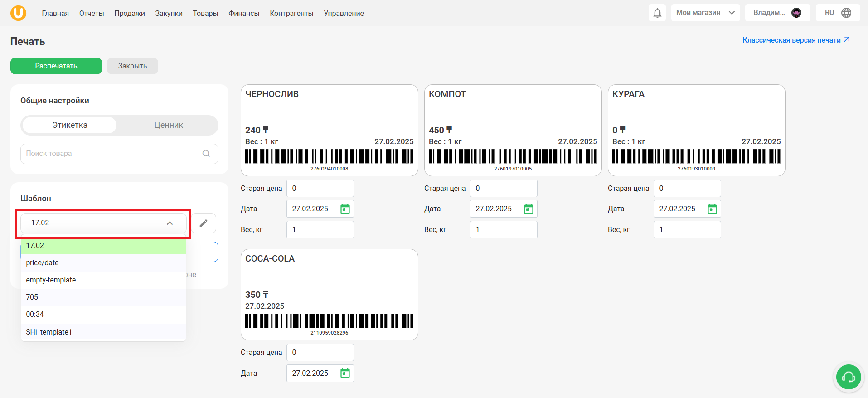Open the Главная menu

(x=55, y=13)
